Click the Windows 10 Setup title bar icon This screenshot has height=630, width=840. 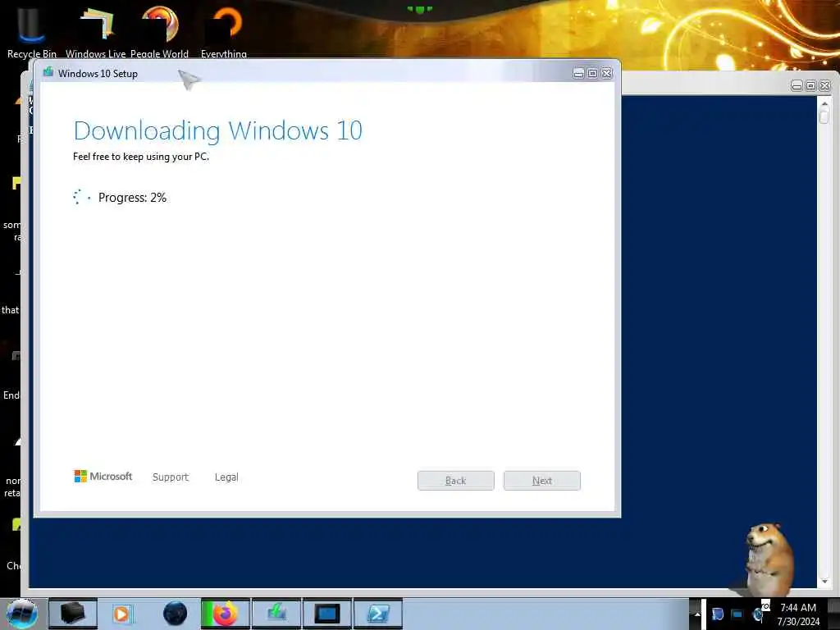(x=48, y=72)
